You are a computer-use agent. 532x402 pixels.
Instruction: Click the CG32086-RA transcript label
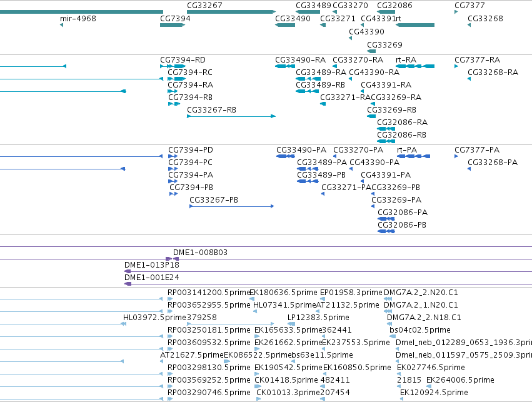[402, 123]
